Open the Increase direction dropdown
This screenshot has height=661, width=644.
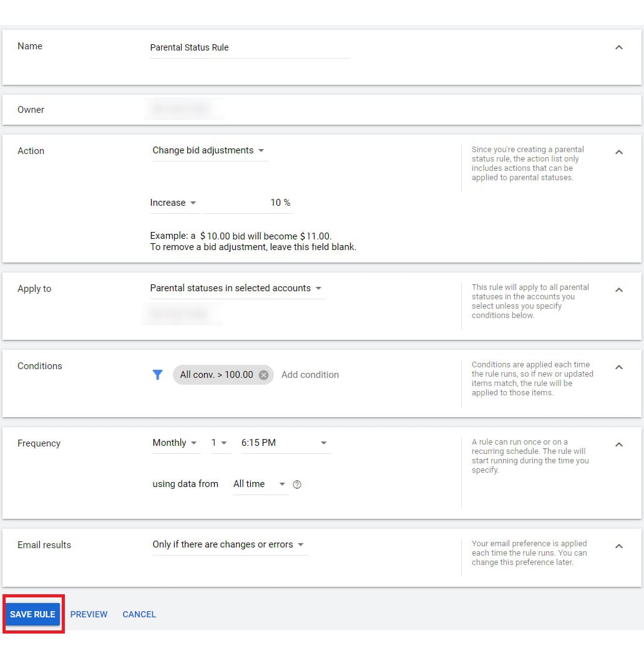(173, 203)
